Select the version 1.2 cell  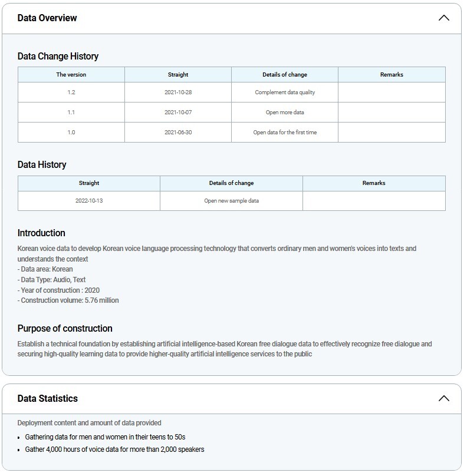pyautogui.click(x=71, y=92)
